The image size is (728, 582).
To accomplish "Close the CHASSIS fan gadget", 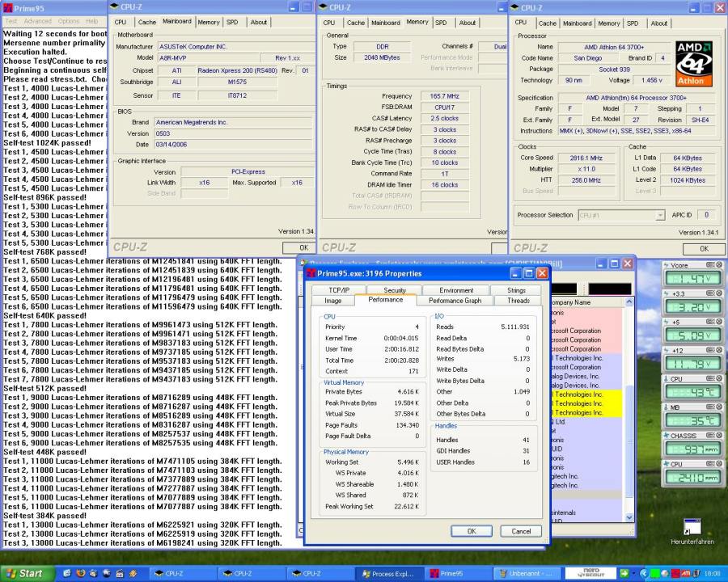I will tap(719, 436).
